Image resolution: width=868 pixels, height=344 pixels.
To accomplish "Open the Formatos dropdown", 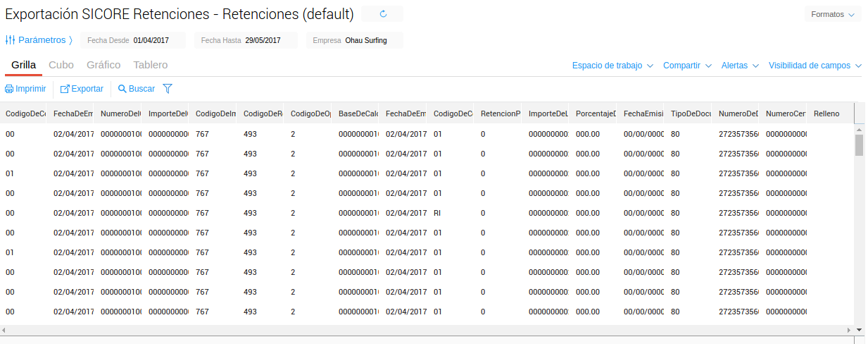I will click(833, 14).
